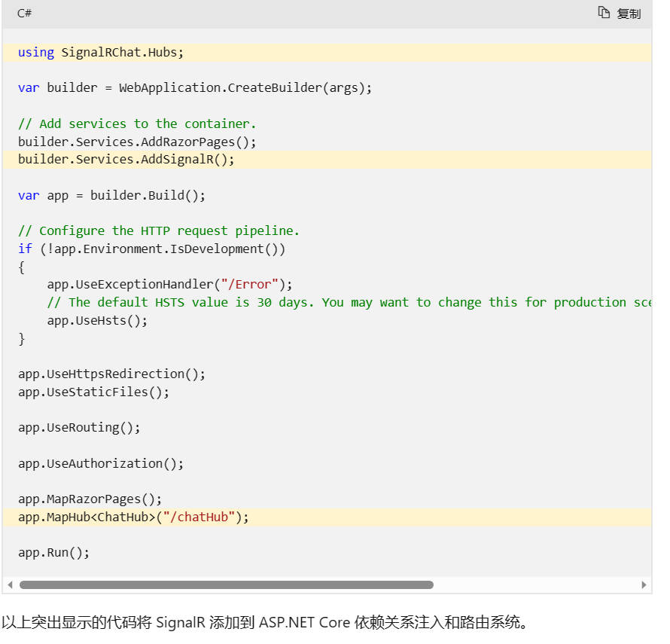Click the comment about the default HSTS value

(x=349, y=302)
